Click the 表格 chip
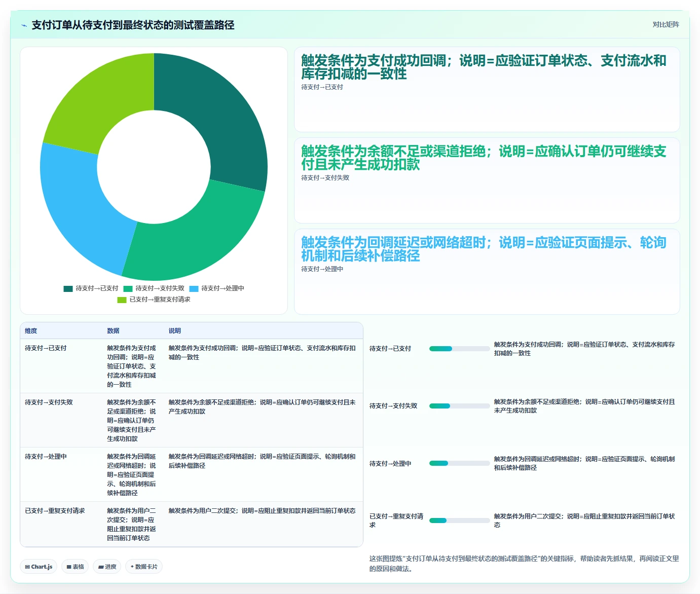700x594 pixels. [x=75, y=567]
